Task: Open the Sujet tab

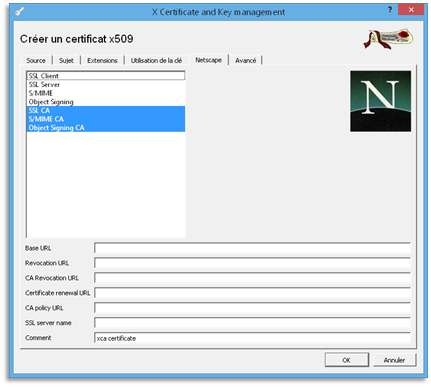Action: (66, 60)
